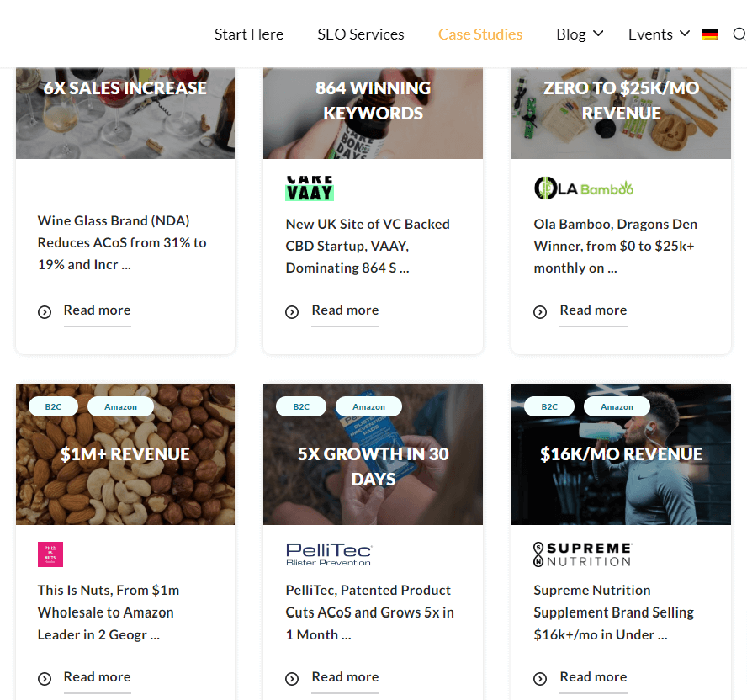The width and height of the screenshot is (747, 700).
Task: Read more about This Is Nuts
Action: 98,677
